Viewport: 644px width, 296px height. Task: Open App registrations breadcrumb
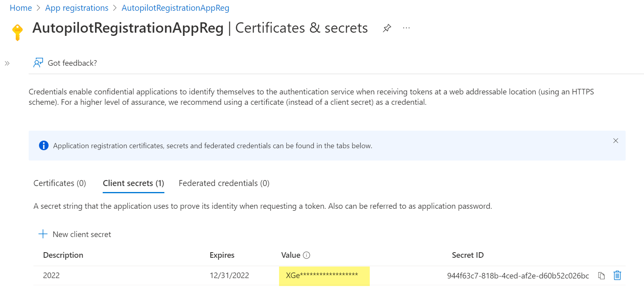(x=77, y=8)
